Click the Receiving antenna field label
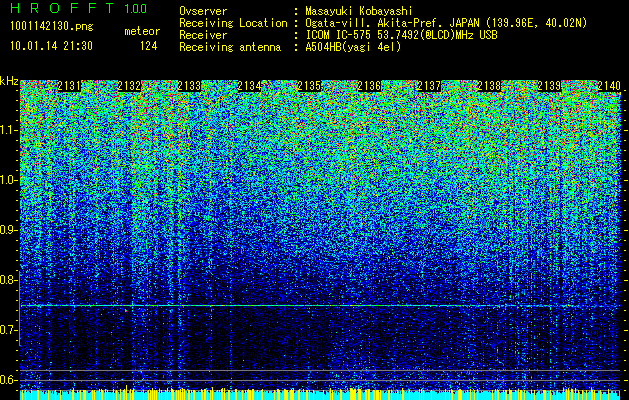Viewport: 629px width, 400px height. pos(230,47)
